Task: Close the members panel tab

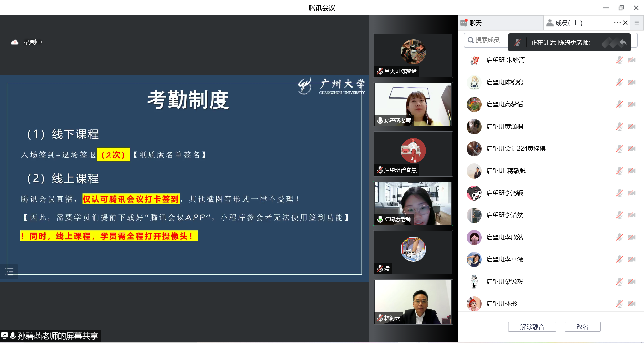Action: pos(625,23)
